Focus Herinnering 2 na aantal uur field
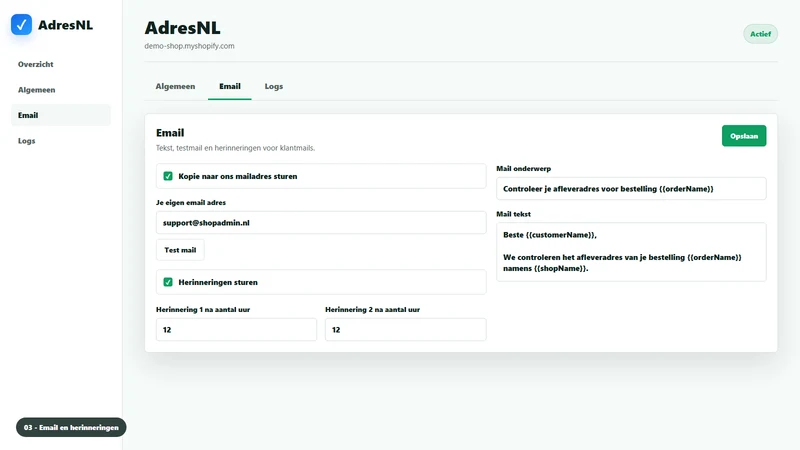Image resolution: width=800 pixels, height=450 pixels. pyautogui.click(x=406, y=330)
